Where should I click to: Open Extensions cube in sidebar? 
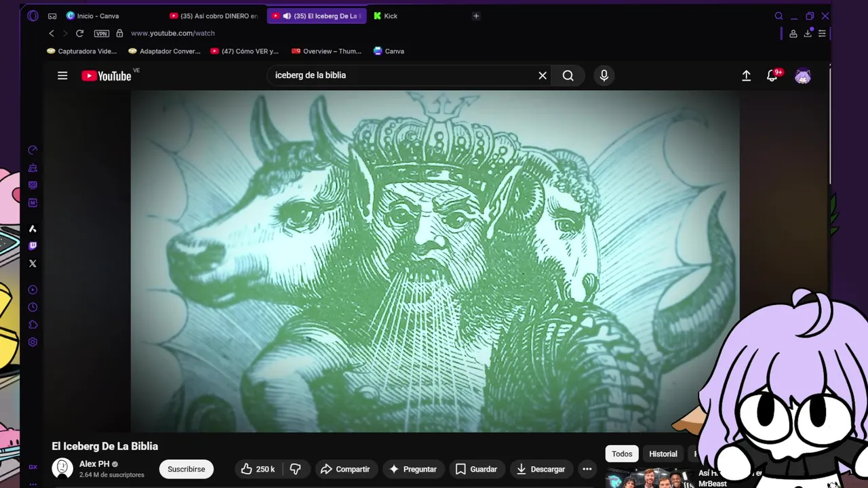coord(33,325)
